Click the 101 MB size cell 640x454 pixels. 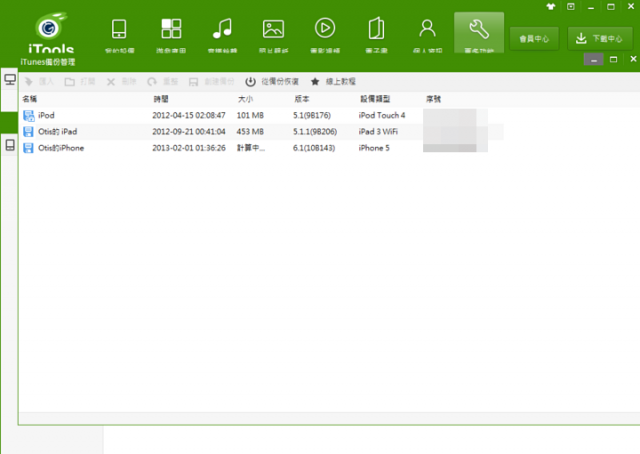[x=250, y=116]
